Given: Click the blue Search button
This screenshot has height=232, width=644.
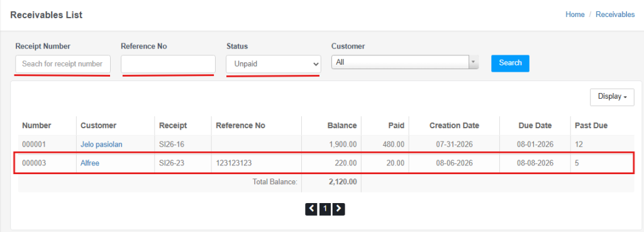Looking at the screenshot, I should (510, 64).
